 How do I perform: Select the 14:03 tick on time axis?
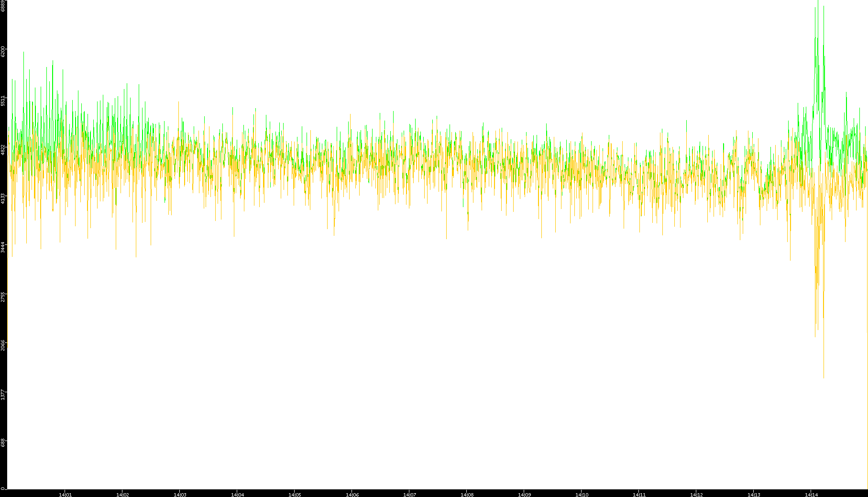[x=180, y=495]
